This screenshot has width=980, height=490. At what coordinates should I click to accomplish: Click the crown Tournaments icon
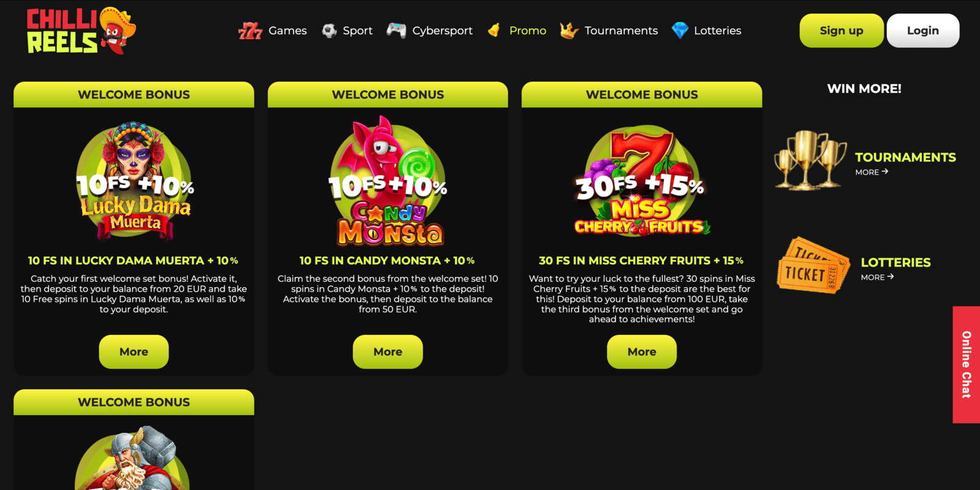pos(569,30)
